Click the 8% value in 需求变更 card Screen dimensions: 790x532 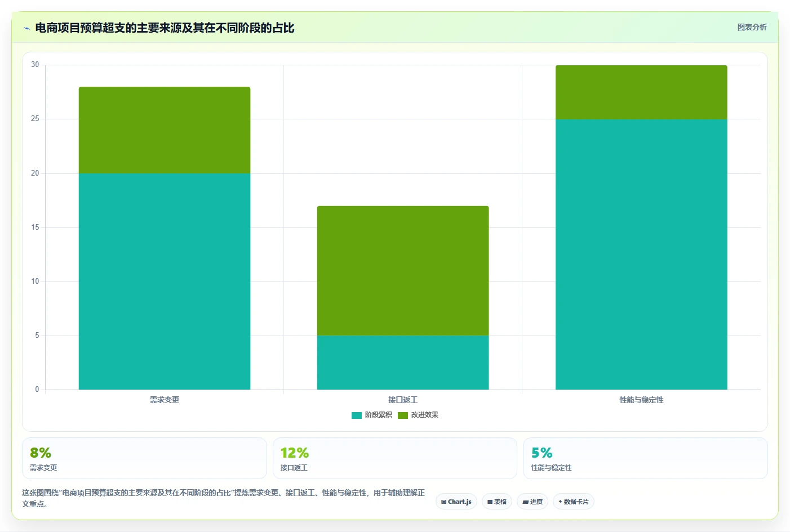(41, 453)
